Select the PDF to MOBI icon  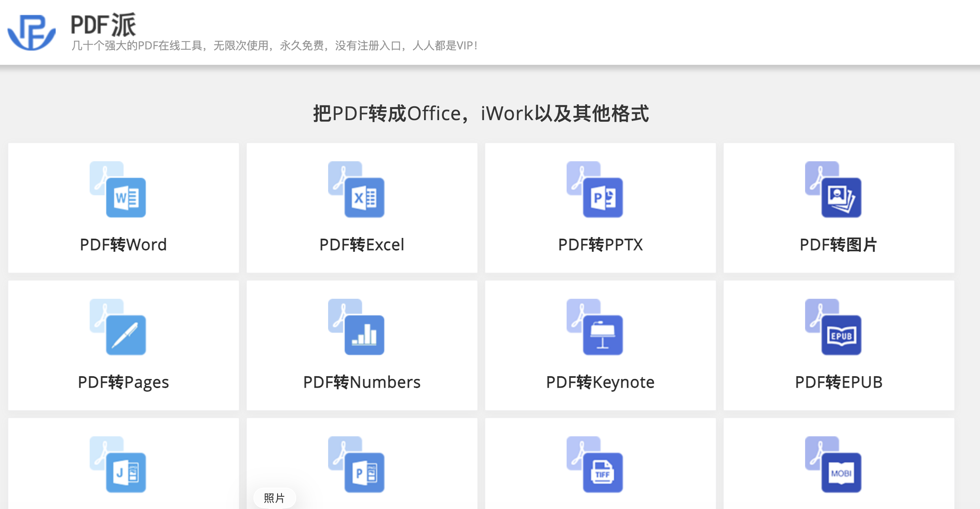pos(833,464)
